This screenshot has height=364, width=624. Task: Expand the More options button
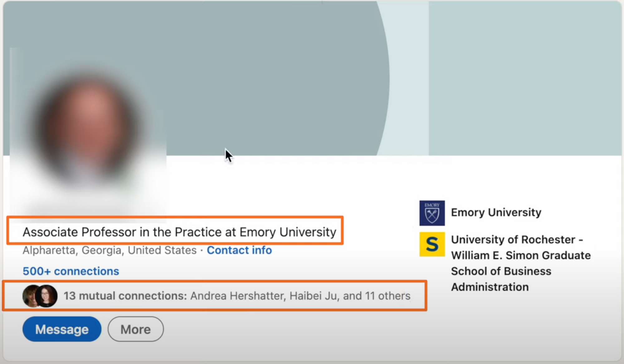[x=135, y=329]
